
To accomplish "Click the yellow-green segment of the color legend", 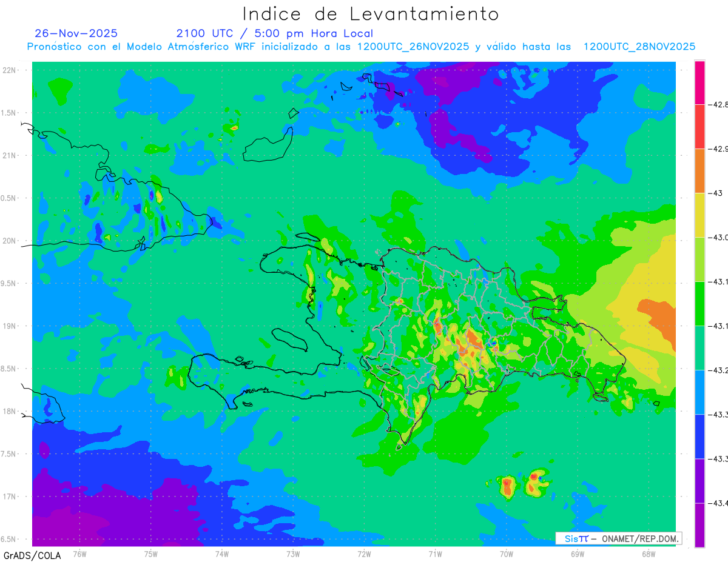I will 699,259.
